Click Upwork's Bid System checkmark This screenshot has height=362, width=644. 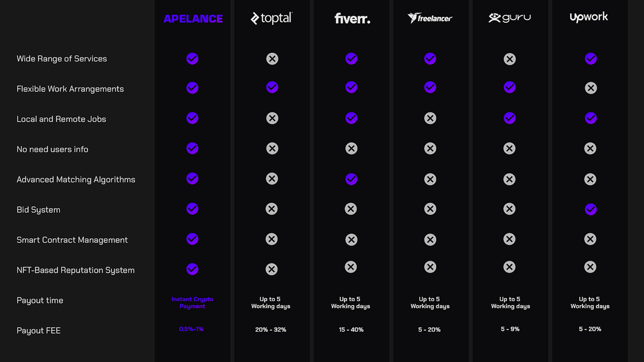pyautogui.click(x=591, y=209)
